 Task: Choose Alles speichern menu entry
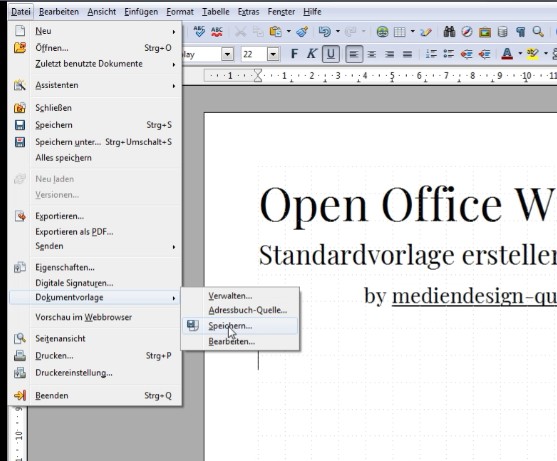96,158
